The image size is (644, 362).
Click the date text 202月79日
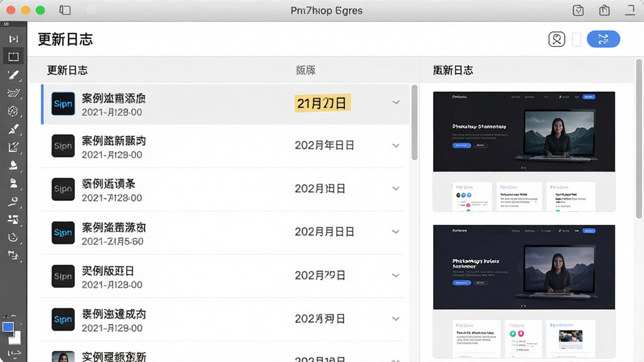coord(320,275)
